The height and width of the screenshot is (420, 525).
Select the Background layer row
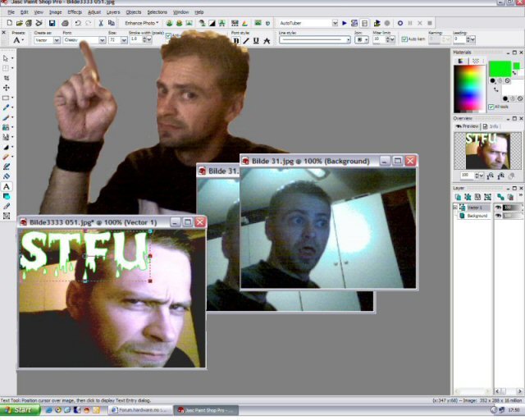pos(474,216)
